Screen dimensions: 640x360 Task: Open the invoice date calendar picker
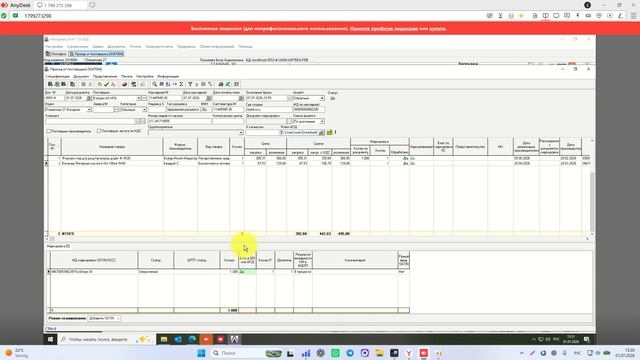(x=209, y=98)
